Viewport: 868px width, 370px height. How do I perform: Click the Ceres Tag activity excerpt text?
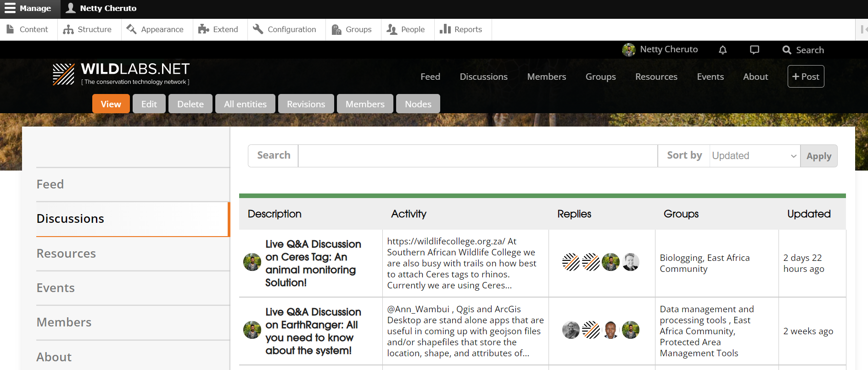pos(462,263)
